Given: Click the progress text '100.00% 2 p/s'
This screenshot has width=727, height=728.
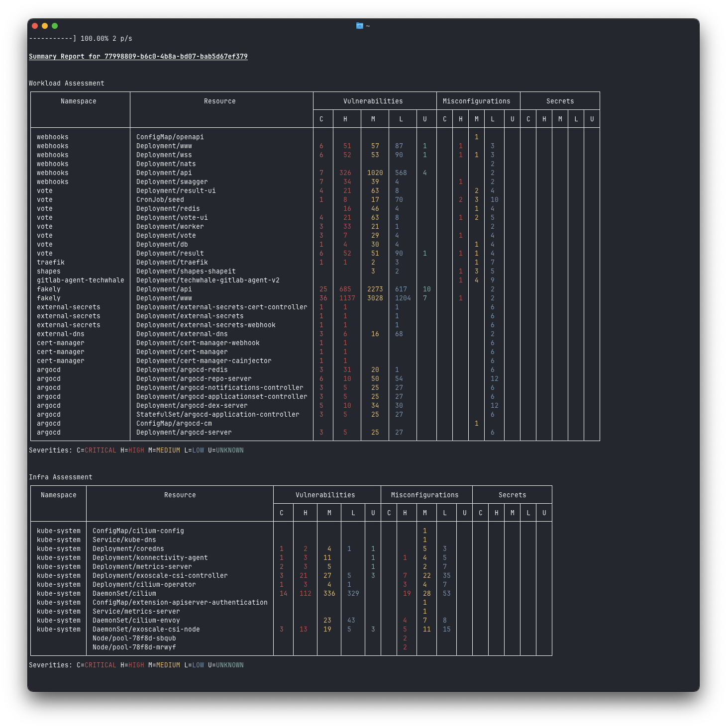Looking at the screenshot, I should click(x=106, y=39).
